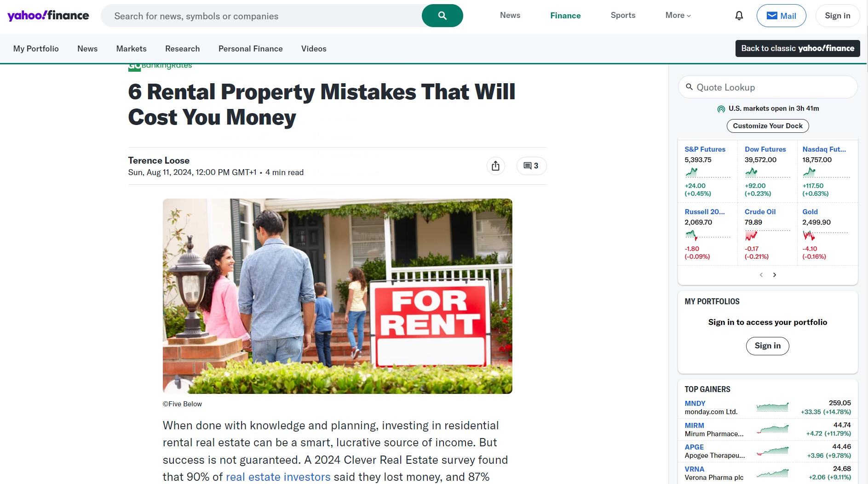Click the Mail envelope button
868x484 pixels.
pos(781,16)
